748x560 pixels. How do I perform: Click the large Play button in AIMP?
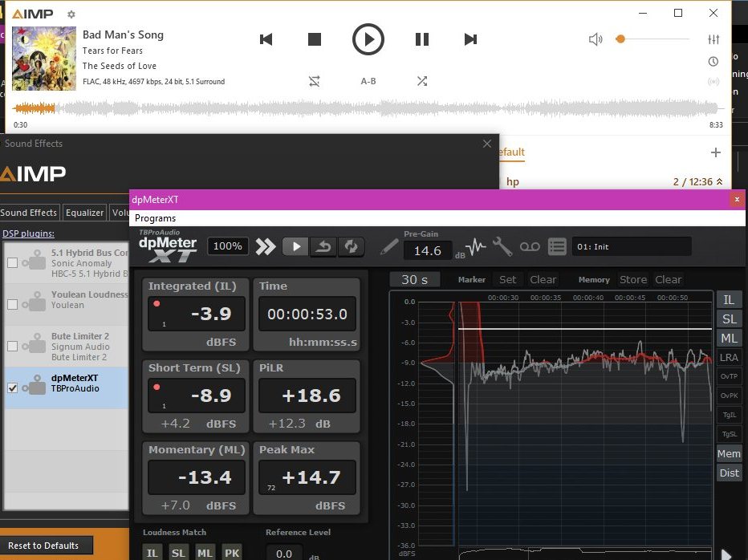point(368,39)
